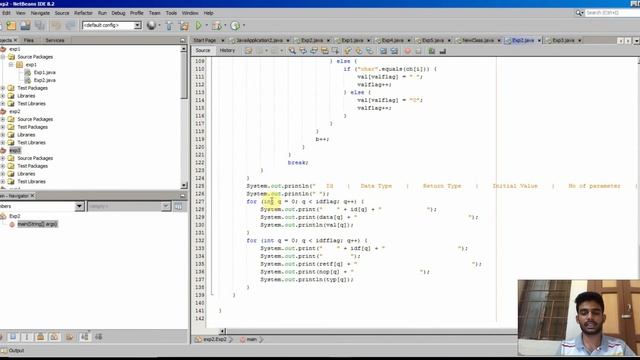
Task: Expand Source Packages under exp2 project
Action: (x=3, y=119)
